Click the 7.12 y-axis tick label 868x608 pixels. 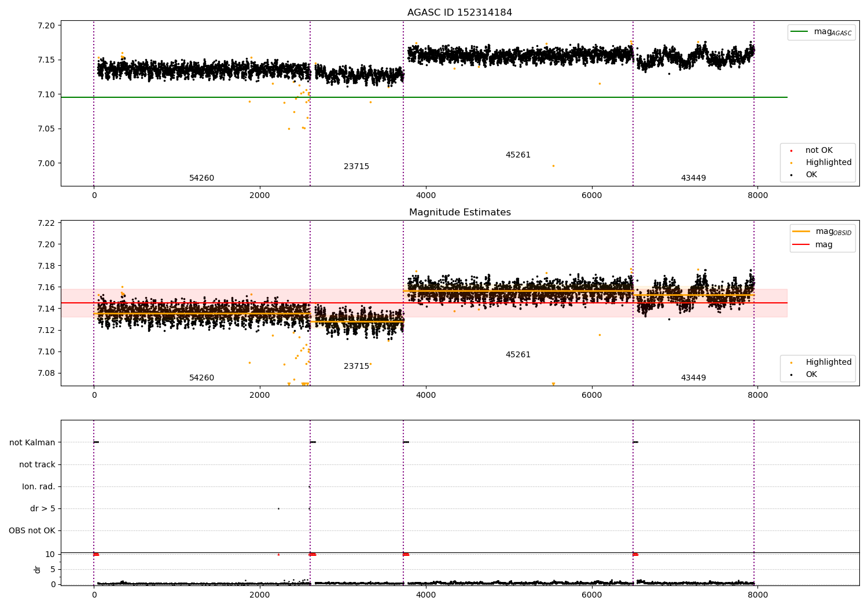[46, 331]
